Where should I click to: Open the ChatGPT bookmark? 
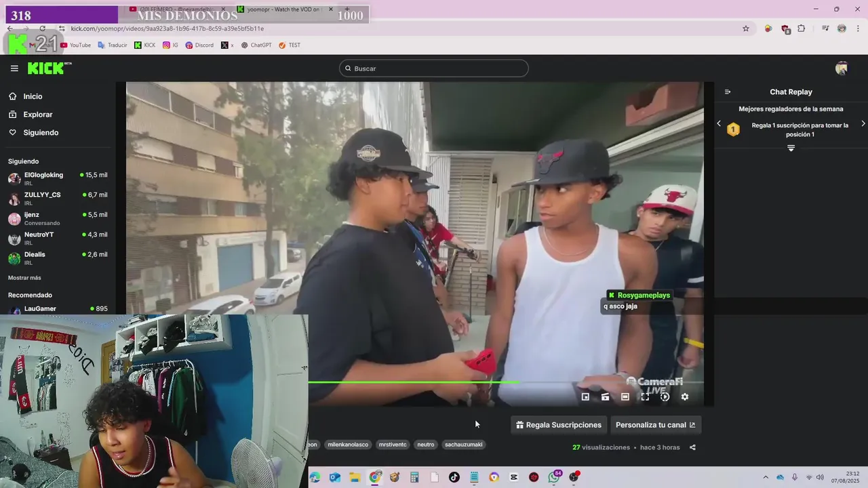[256, 45]
